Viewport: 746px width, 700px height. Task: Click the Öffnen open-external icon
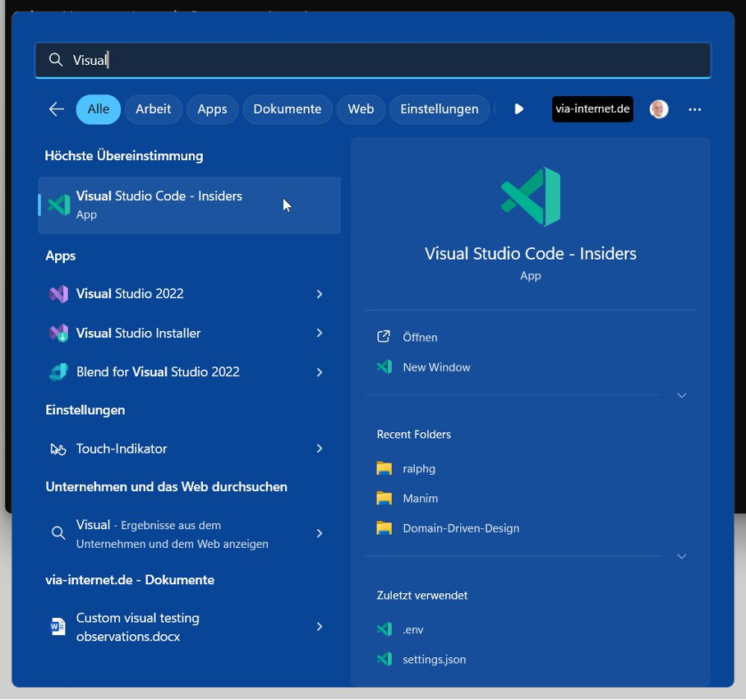tap(384, 337)
